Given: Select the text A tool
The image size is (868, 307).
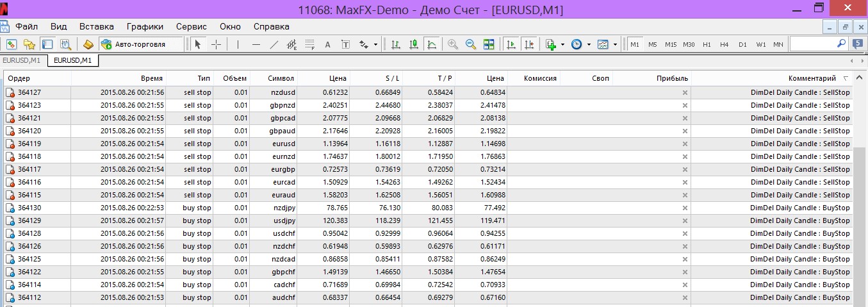Looking at the screenshot, I should point(327,44).
